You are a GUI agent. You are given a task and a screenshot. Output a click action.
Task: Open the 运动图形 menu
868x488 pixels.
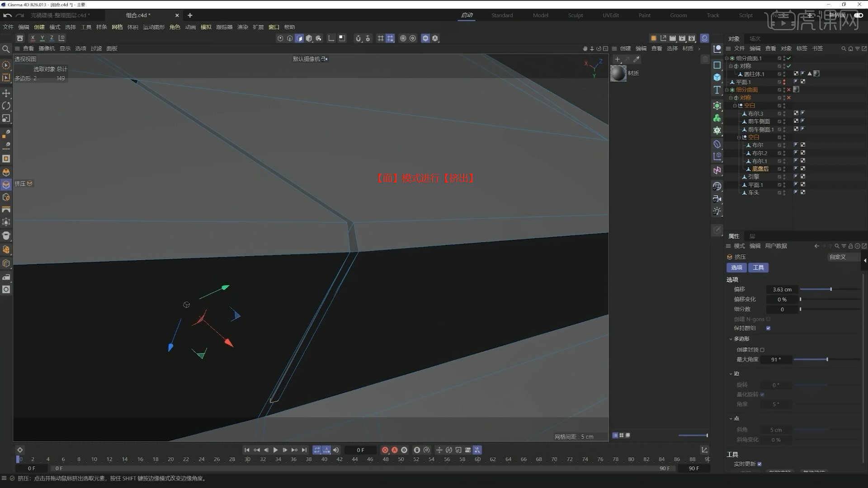pyautogui.click(x=154, y=27)
